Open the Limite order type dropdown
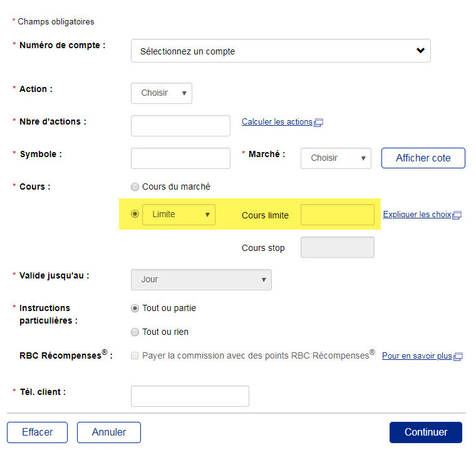Screen dimensions: 476x460 pyautogui.click(x=178, y=215)
